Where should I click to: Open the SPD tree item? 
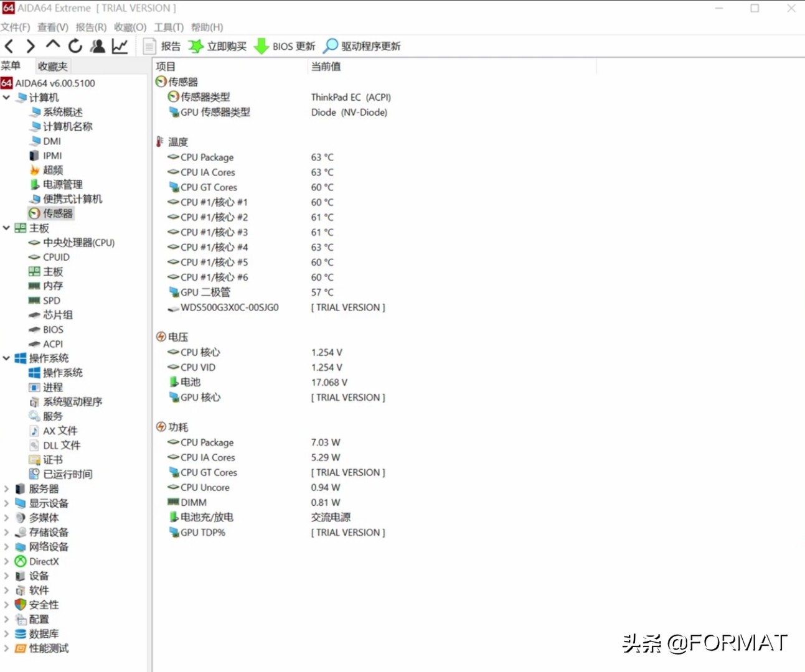point(44,301)
